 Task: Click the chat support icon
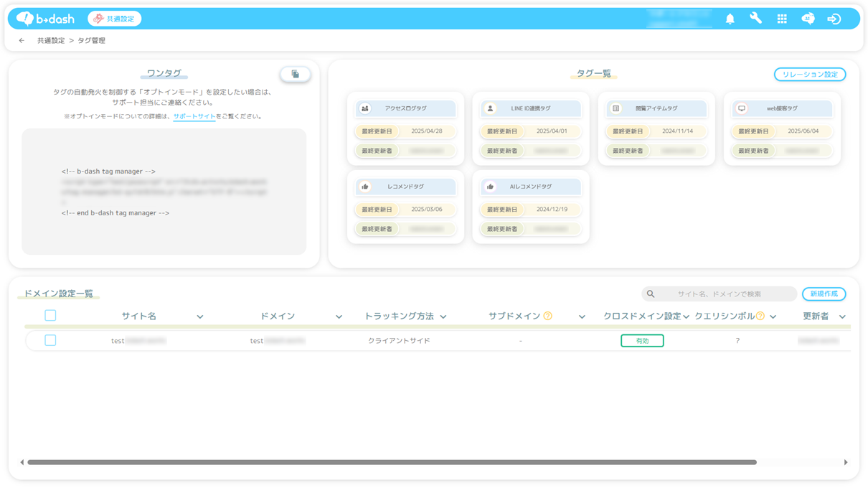(808, 19)
